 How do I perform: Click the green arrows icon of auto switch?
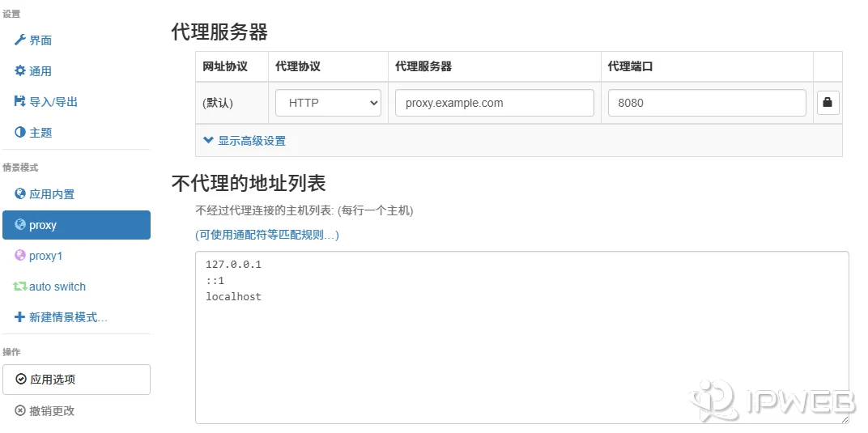20,287
